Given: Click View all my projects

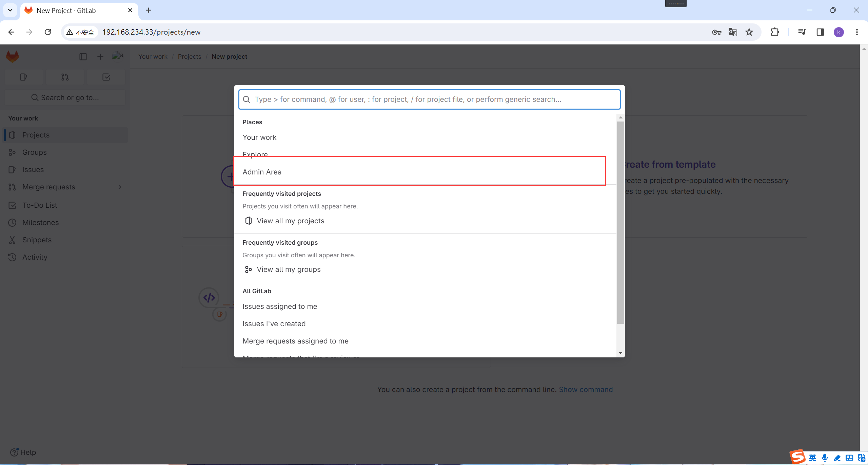Looking at the screenshot, I should 290,221.
